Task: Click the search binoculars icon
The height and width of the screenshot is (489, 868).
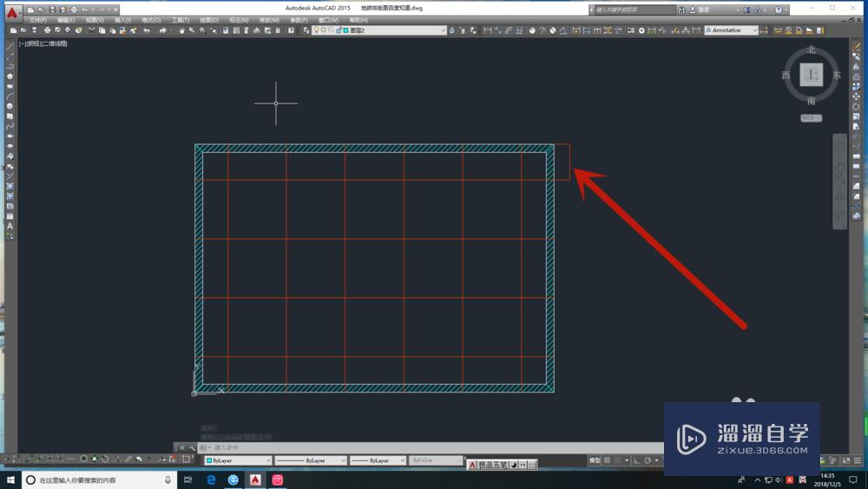Action: [x=681, y=10]
